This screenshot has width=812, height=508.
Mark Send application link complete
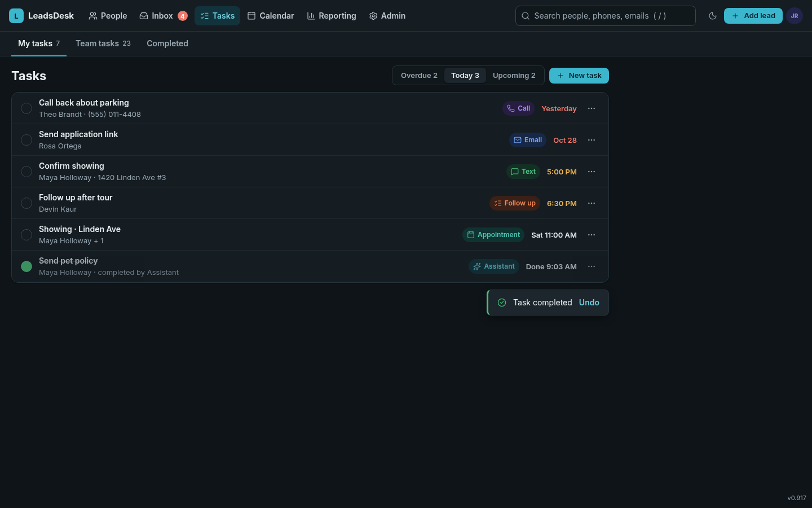(x=27, y=140)
